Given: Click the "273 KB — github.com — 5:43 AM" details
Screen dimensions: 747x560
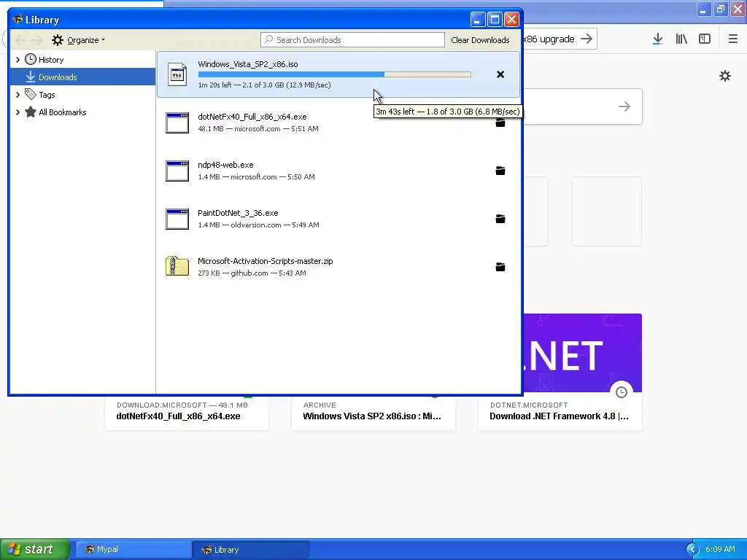Looking at the screenshot, I should (252, 273).
